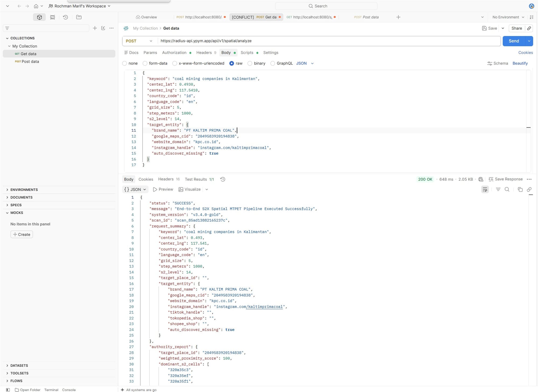Select the none body type radio

(125, 63)
